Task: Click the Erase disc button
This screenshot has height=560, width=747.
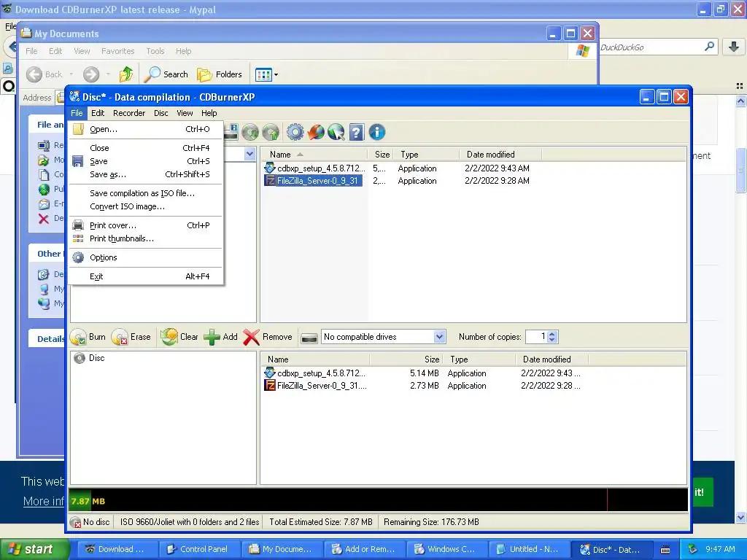Action: tap(131, 337)
